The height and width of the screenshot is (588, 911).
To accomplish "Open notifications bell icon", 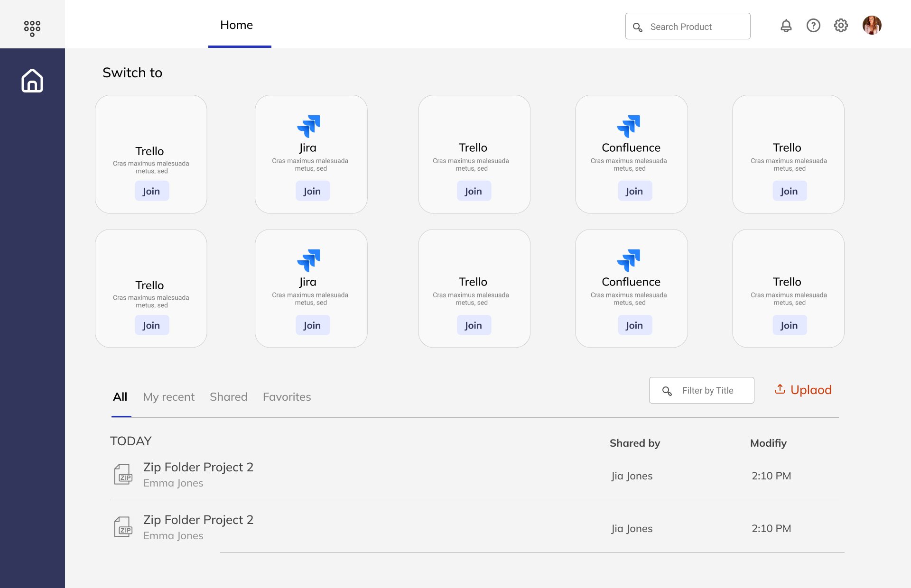I will click(x=786, y=26).
